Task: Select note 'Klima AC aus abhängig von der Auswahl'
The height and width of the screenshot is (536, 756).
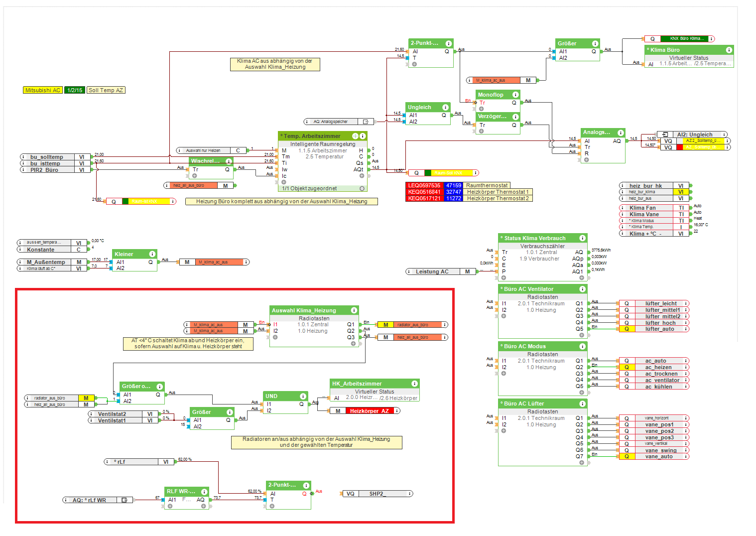Action: (x=275, y=64)
